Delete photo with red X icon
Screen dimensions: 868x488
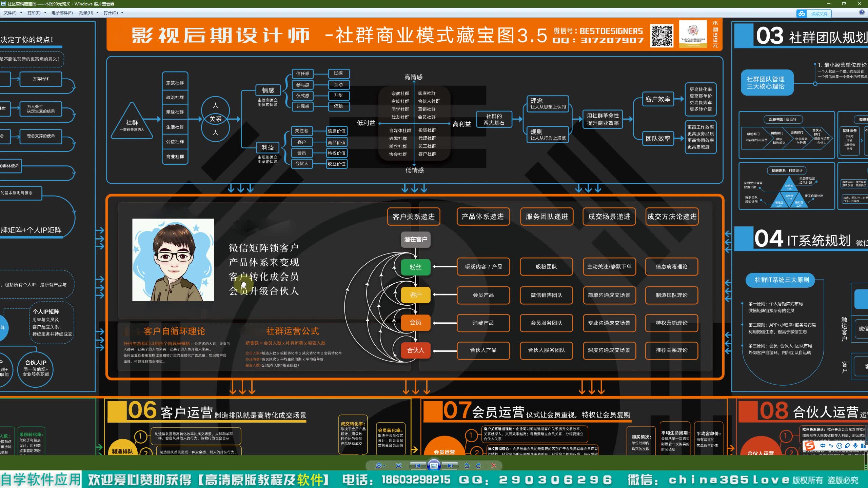494,466
